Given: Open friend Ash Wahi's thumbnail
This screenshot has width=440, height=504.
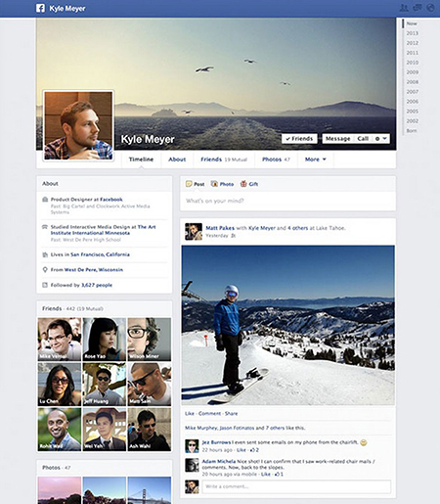Looking at the screenshot, I should point(150,430).
